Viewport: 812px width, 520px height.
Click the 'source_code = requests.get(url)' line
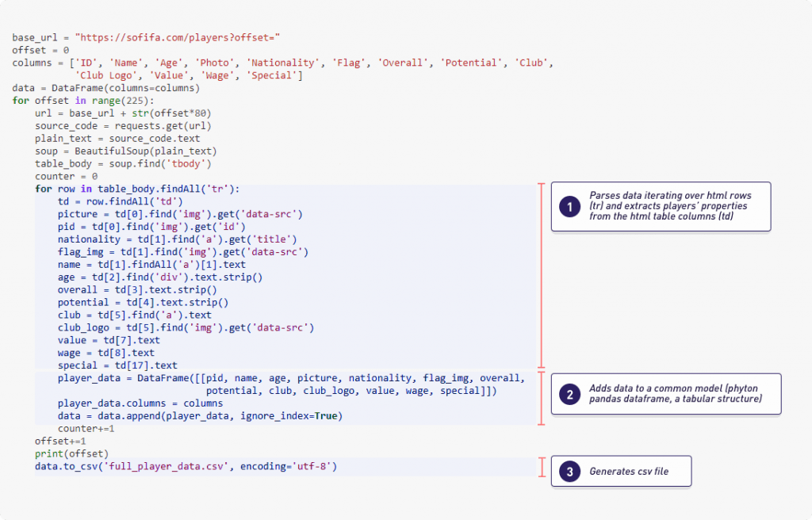click(x=123, y=126)
